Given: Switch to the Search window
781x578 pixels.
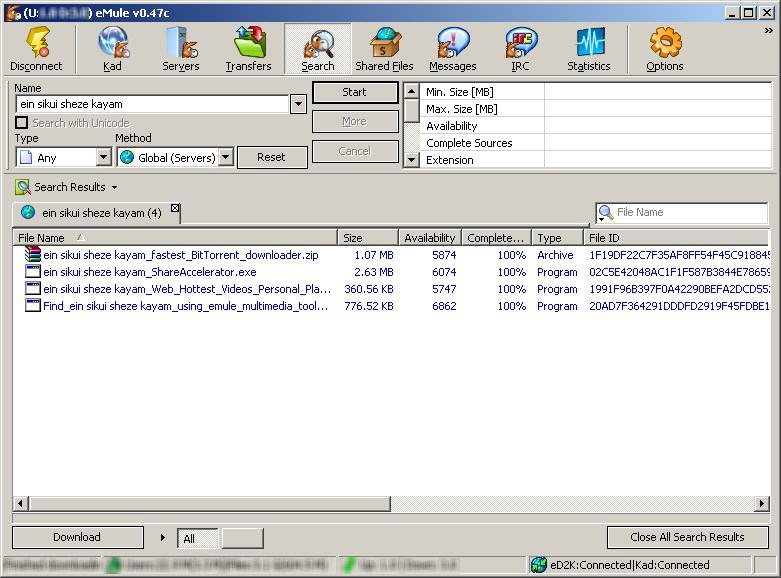Looking at the screenshot, I should click(318, 49).
